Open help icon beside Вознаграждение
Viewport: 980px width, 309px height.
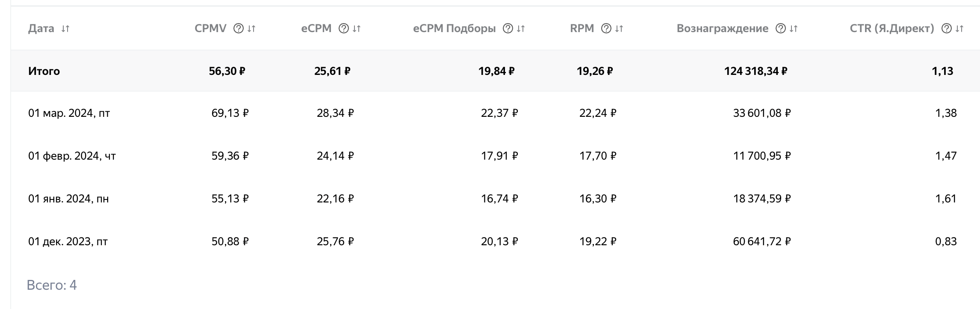point(781,29)
